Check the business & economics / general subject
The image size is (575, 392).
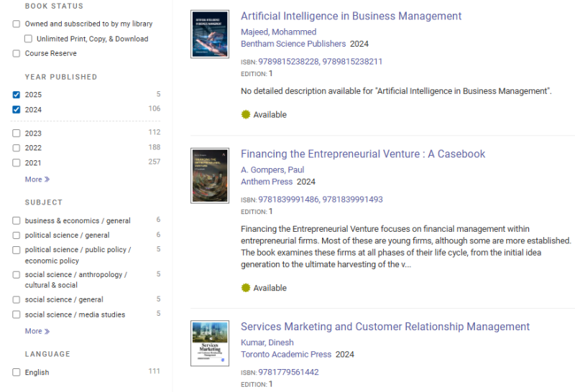point(17,220)
